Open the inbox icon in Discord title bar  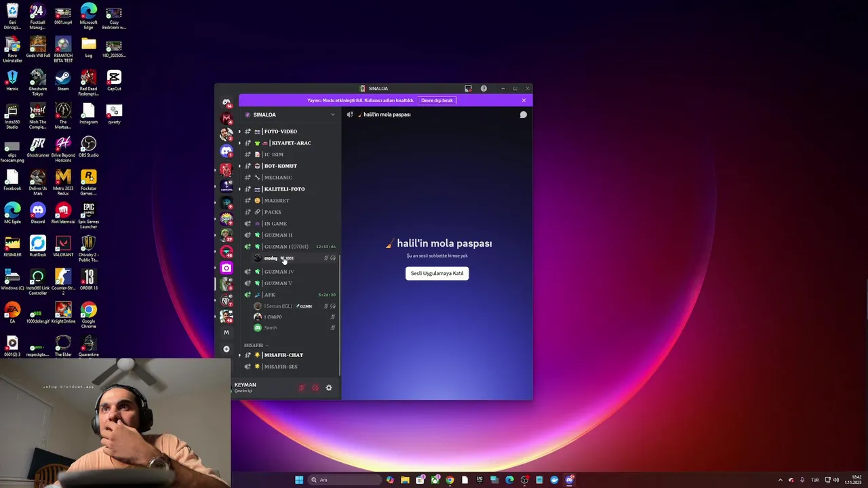[x=468, y=88]
